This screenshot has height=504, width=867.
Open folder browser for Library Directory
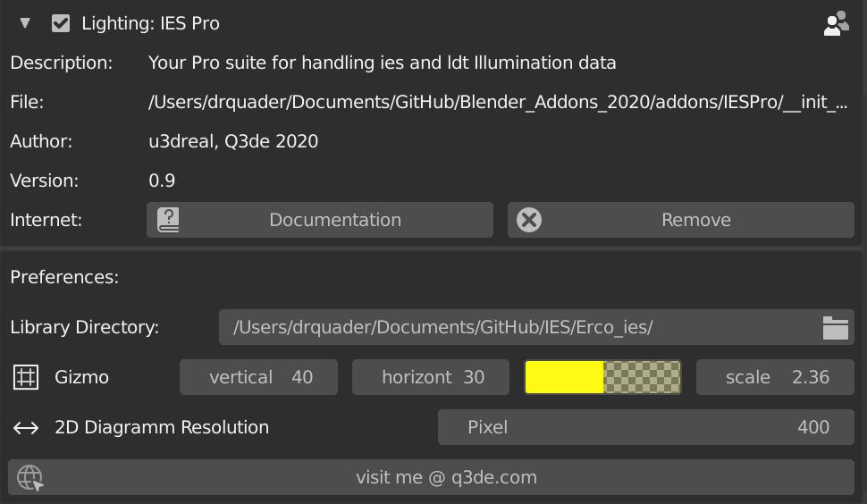(x=836, y=328)
